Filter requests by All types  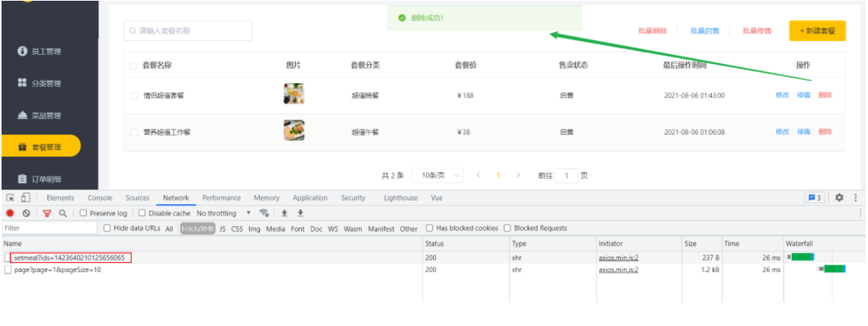tap(169, 229)
